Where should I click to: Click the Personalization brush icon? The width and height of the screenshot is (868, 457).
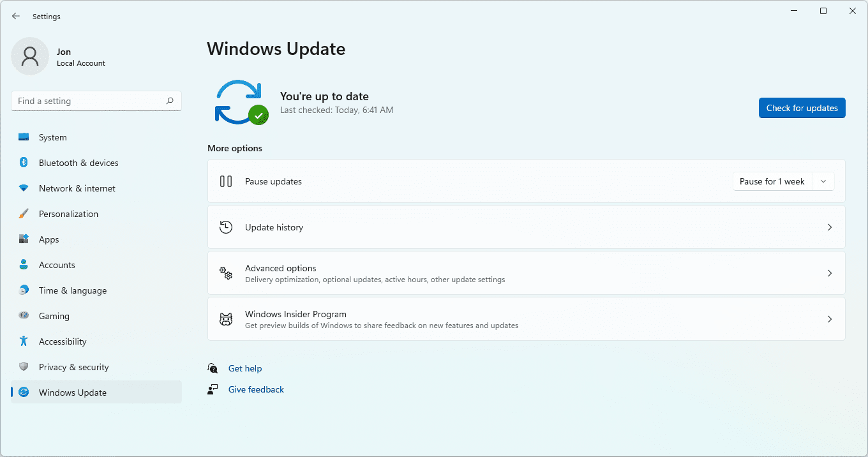coord(24,213)
